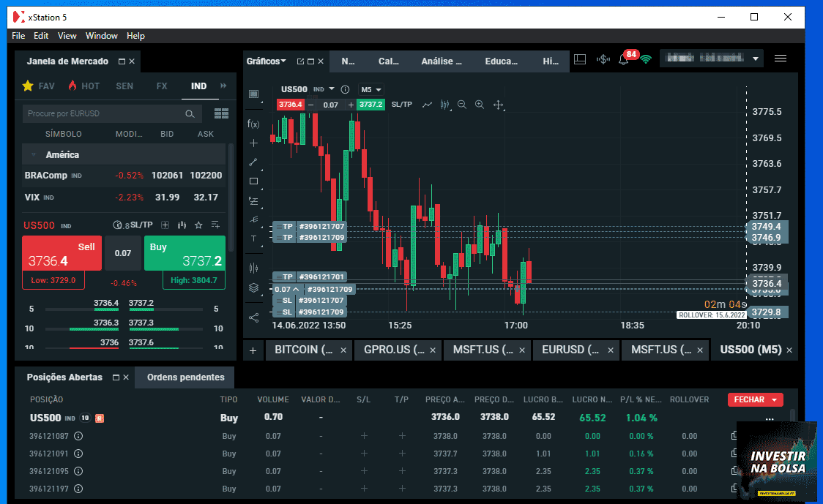Image resolution: width=823 pixels, height=504 pixels.
Task: Open notifications bell with 84 badge
Action: 624,59
